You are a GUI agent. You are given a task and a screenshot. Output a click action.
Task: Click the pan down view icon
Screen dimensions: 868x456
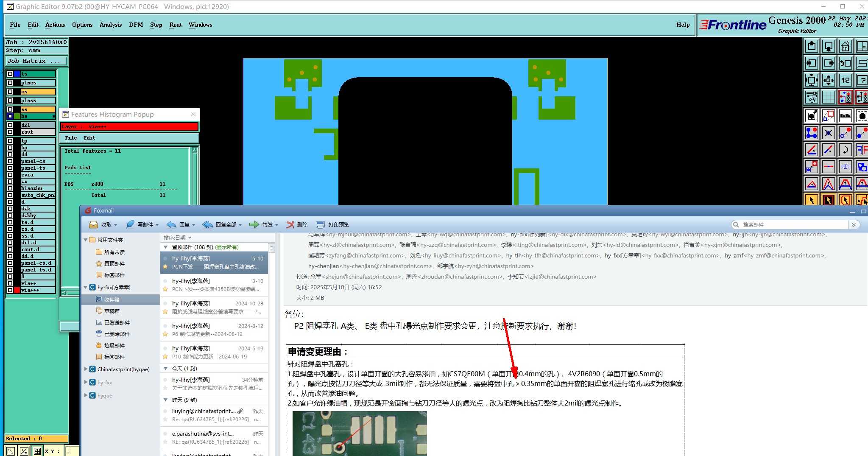click(829, 46)
